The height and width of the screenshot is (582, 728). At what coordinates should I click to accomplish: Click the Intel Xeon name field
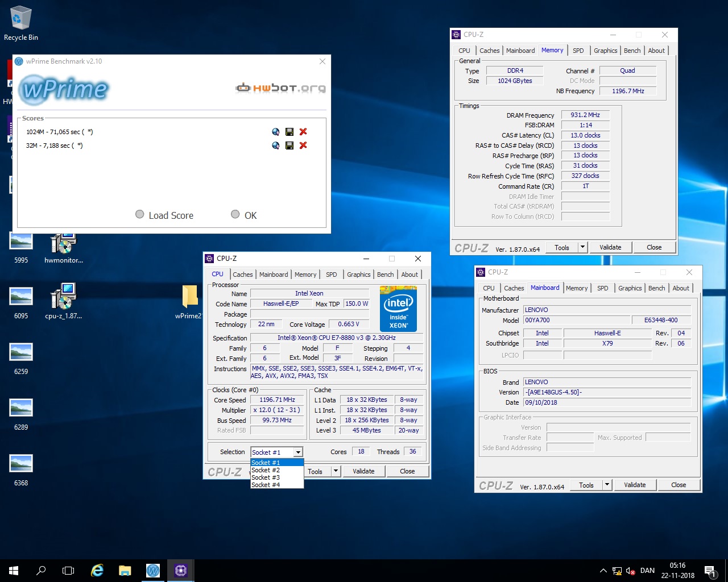(309, 293)
